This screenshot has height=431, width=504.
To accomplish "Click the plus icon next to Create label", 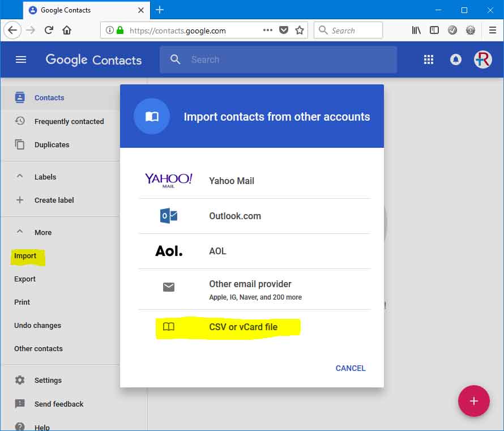I will click(x=20, y=200).
